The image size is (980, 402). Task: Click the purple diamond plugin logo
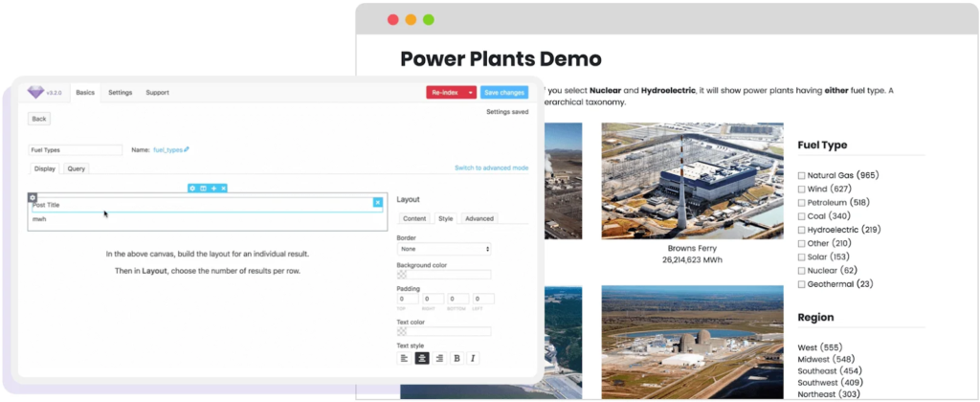pos(35,93)
